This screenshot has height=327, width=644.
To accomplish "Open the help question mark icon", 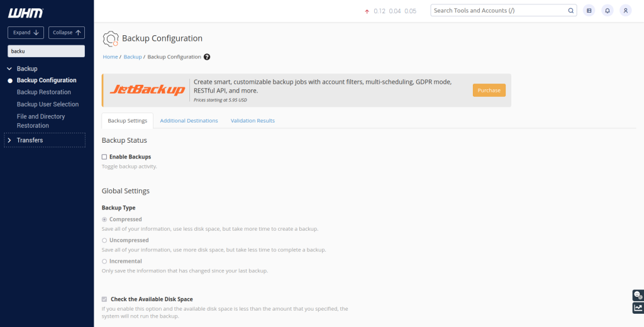I will pyautogui.click(x=207, y=57).
